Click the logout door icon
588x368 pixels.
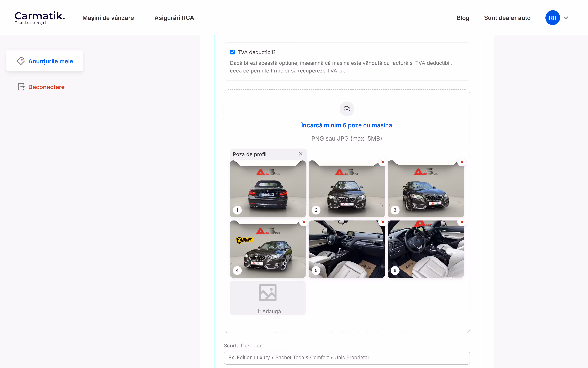(x=21, y=87)
